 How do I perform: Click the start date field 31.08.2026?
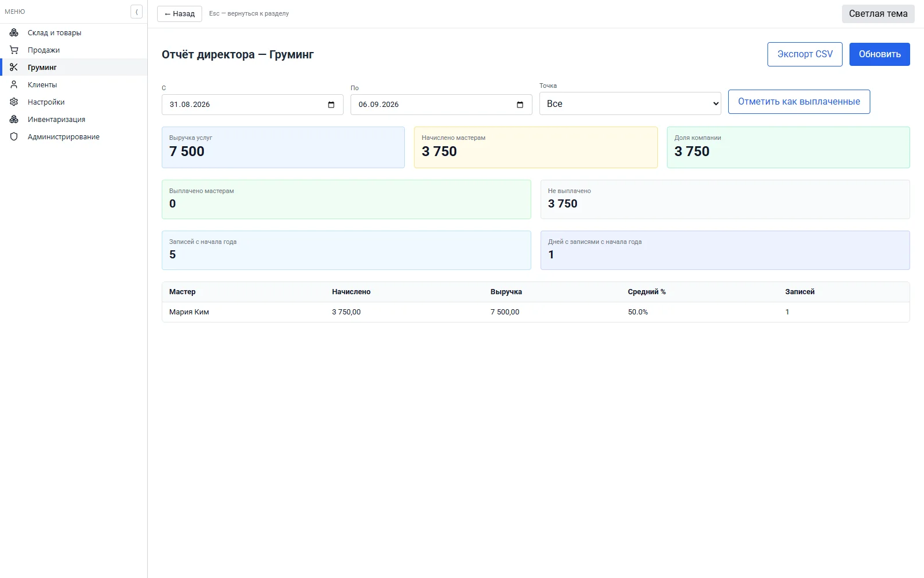[x=252, y=105]
